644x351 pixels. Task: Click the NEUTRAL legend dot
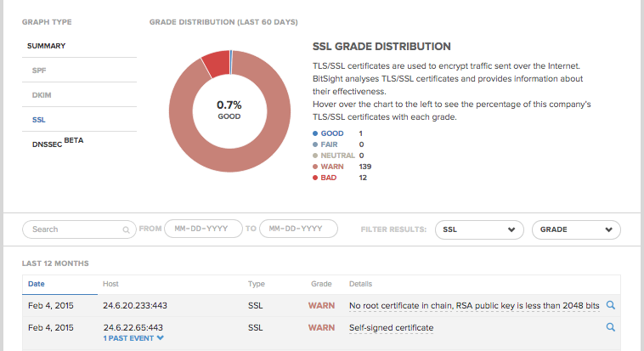pos(315,156)
